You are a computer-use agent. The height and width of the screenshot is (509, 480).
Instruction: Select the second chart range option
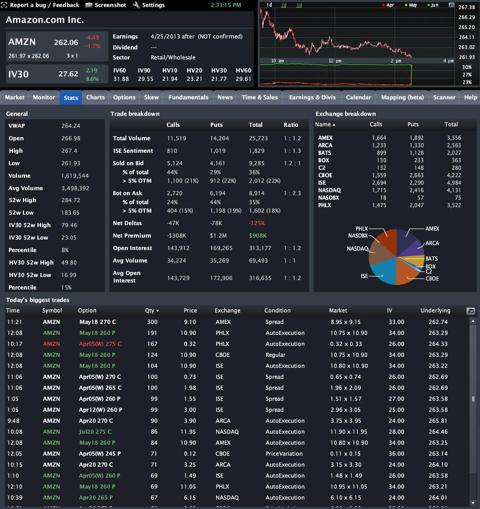(284, 5)
